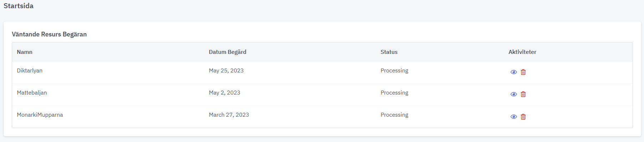Image resolution: width=644 pixels, height=142 pixels.
Task: Click Processing status in MonarkiMupparna row
Action: (394, 115)
